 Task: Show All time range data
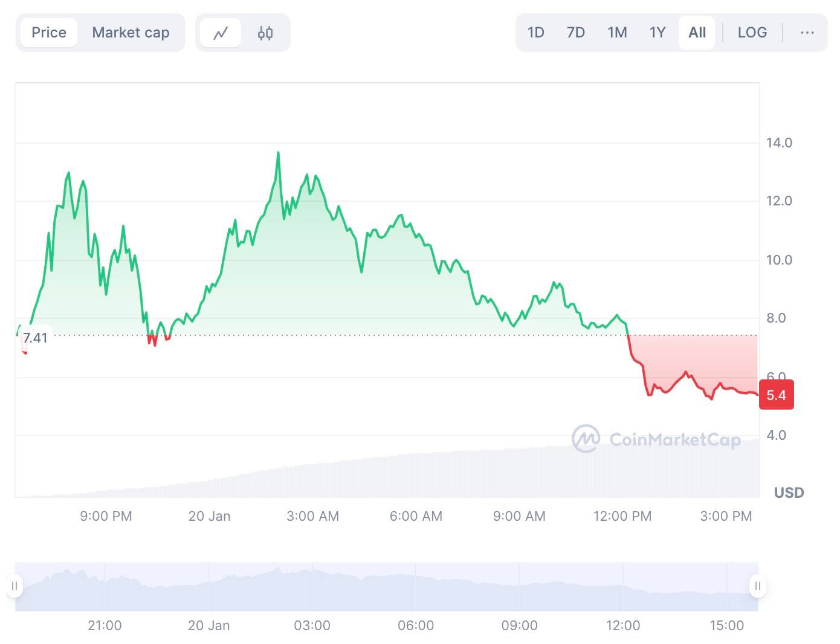point(697,33)
